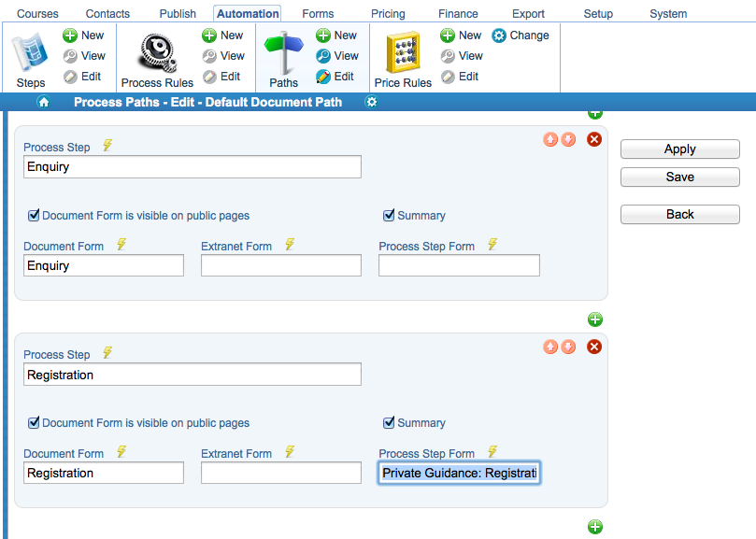The height and width of the screenshot is (539, 756).
Task: Click lightning icon beside Enquiry Process Step label
Action: pos(107,145)
